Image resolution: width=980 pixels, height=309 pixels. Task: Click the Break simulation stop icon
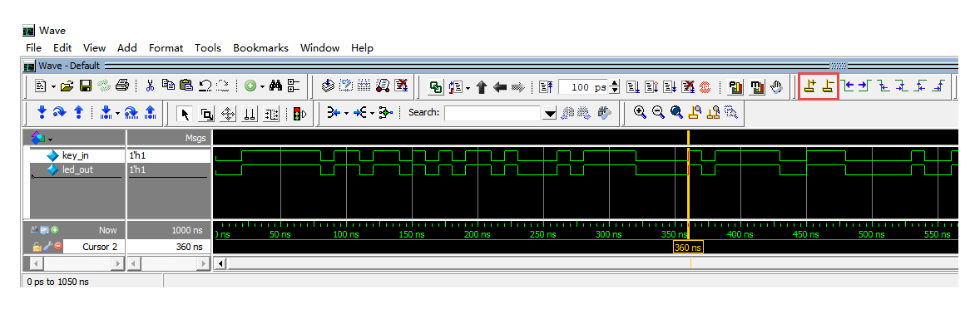(688, 87)
